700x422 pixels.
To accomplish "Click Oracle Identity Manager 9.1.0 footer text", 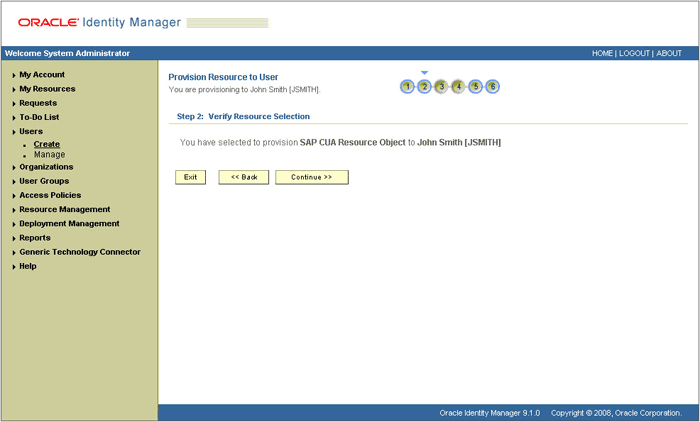I will (x=490, y=413).
